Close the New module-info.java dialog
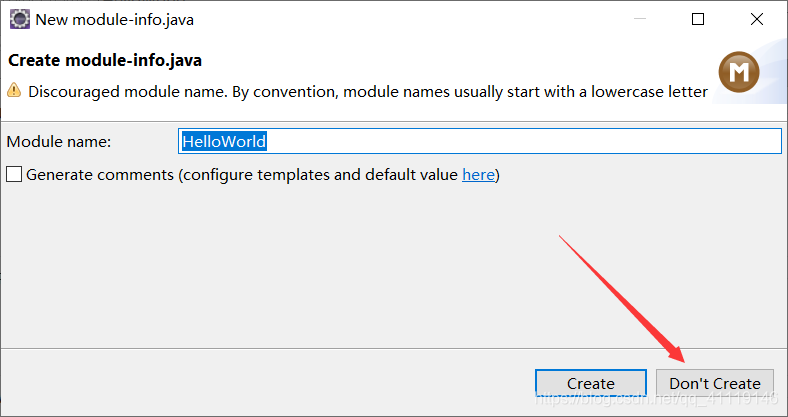This screenshot has width=788, height=417. (756, 20)
